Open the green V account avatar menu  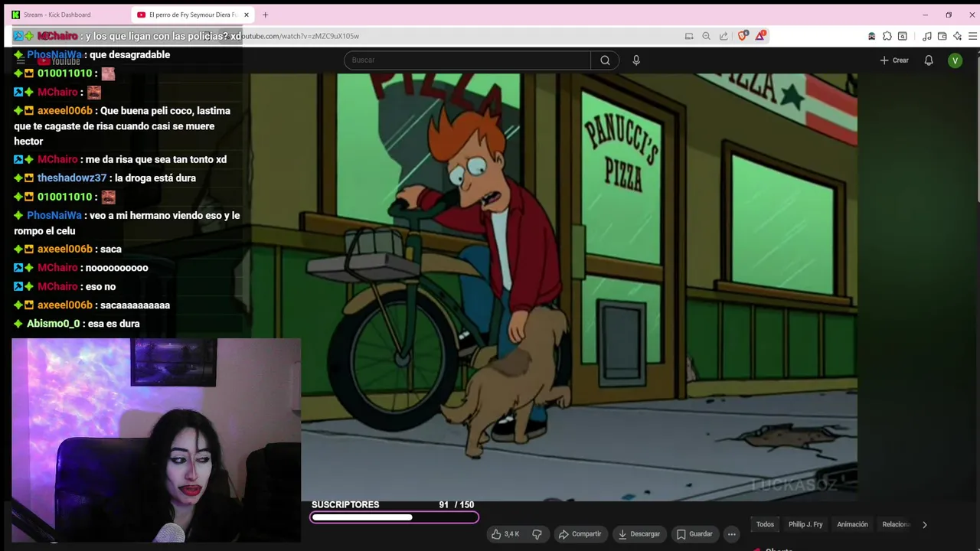point(955,60)
